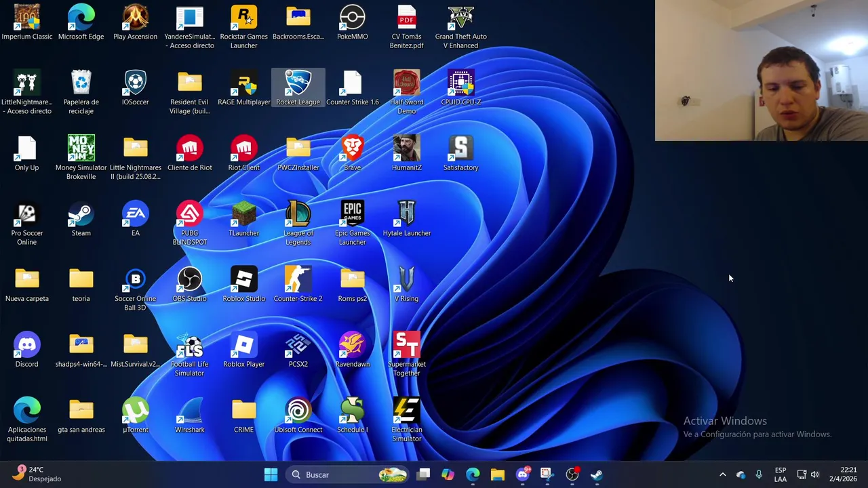This screenshot has width=868, height=488.
Task: Select the Roblox Player desktop icon
Action: coord(244,350)
